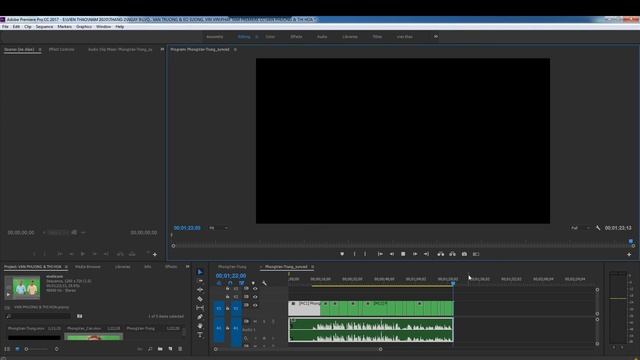Toggle V1 track lock
The width and height of the screenshot is (640, 360).
coord(228,308)
